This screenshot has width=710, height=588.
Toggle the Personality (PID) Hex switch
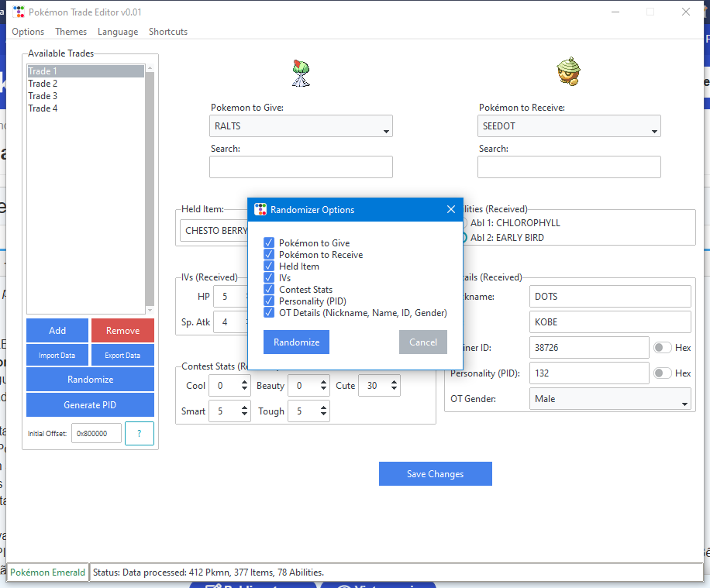pyautogui.click(x=663, y=373)
